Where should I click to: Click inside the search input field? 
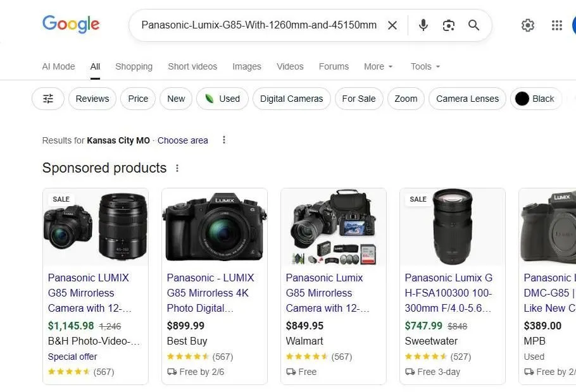(x=266, y=25)
